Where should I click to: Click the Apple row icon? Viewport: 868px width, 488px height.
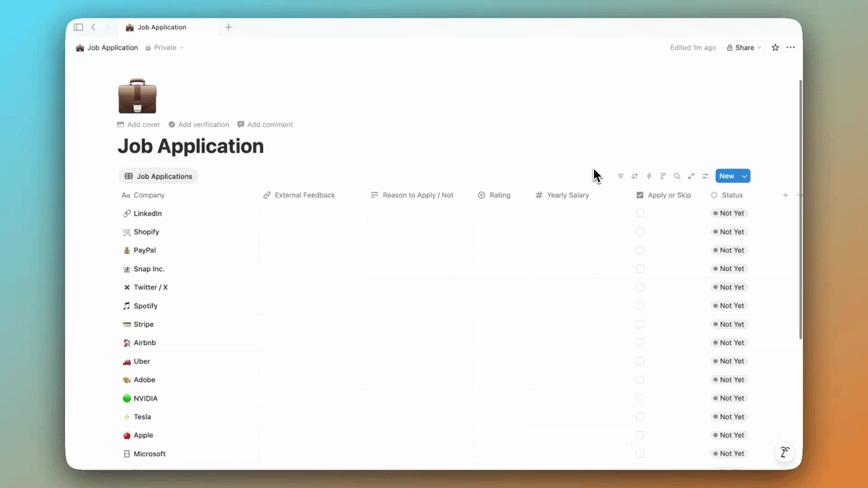[127, 435]
